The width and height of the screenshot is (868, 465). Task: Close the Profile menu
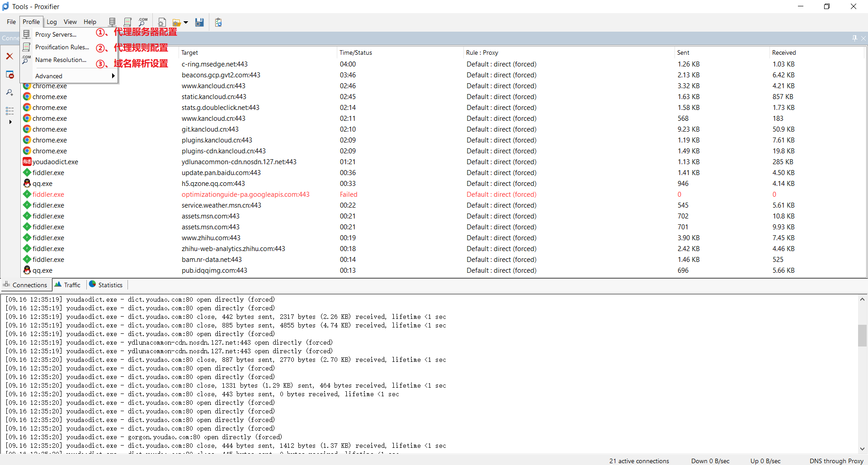point(31,22)
